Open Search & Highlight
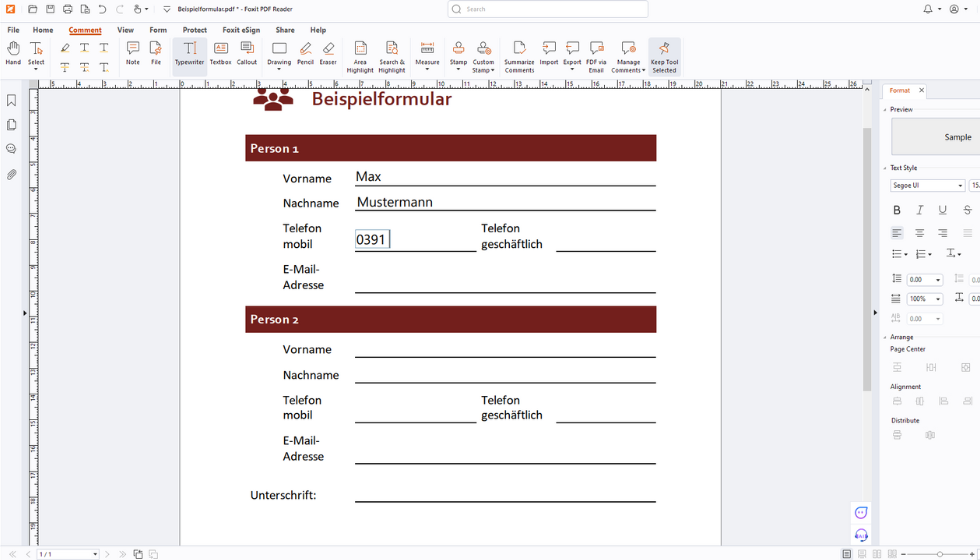The height and width of the screenshot is (560, 980). point(392,57)
